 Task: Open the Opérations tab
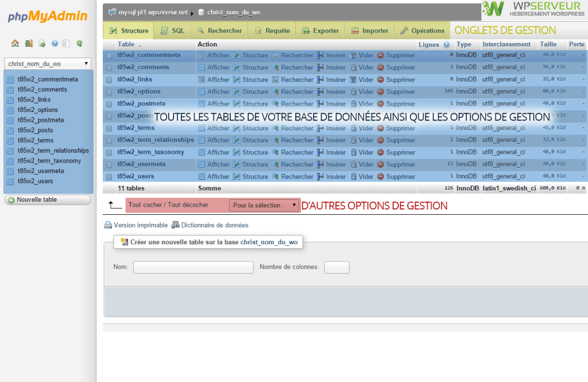tap(421, 30)
